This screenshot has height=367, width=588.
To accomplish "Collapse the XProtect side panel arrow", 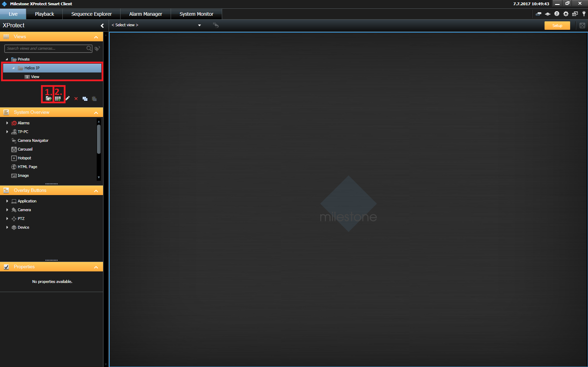I will [102, 26].
